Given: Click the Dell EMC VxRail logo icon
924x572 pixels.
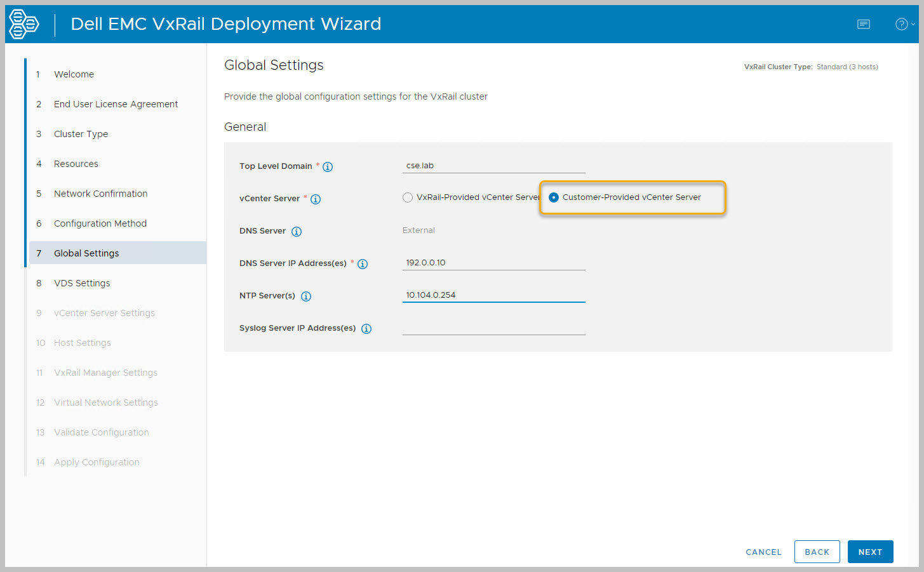Looking at the screenshot, I should tap(24, 24).
